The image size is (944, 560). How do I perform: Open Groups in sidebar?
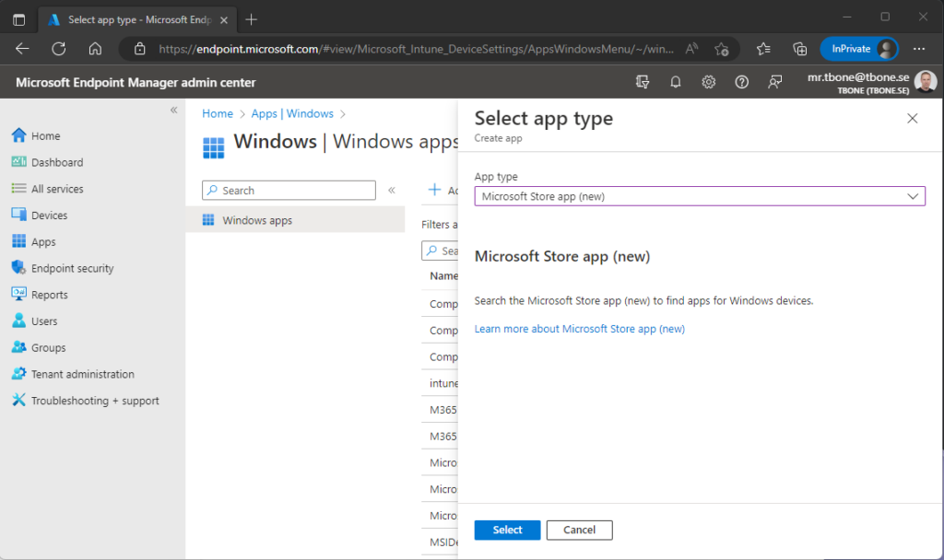pyautogui.click(x=39, y=347)
